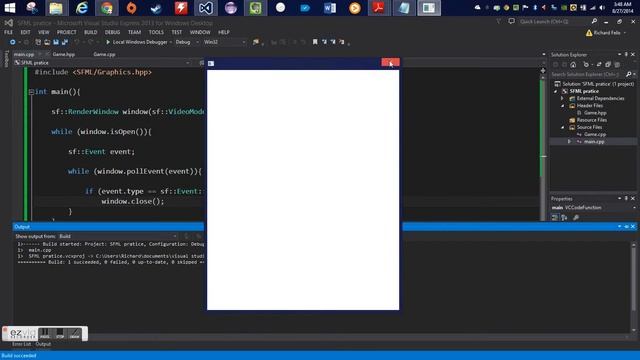Click the Toggle Bookmark toolbar icon

pos(315,42)
